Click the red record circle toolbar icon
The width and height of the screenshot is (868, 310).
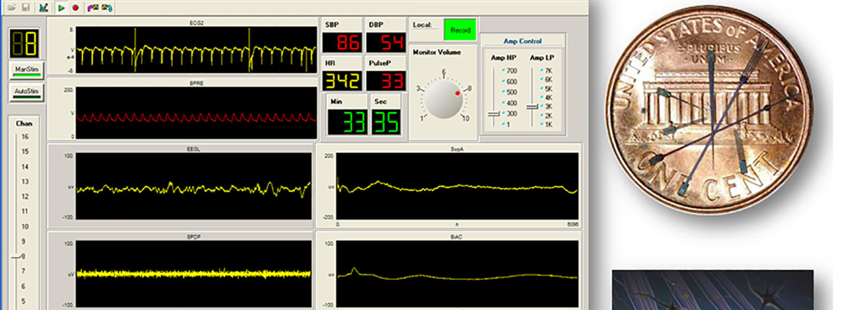pos(75,8)
